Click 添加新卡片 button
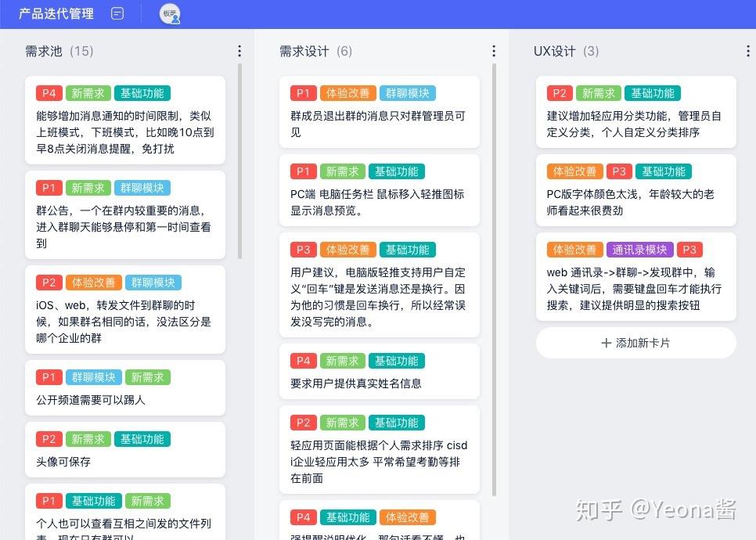This screenshot has height=540, width=756. point(636,343)
